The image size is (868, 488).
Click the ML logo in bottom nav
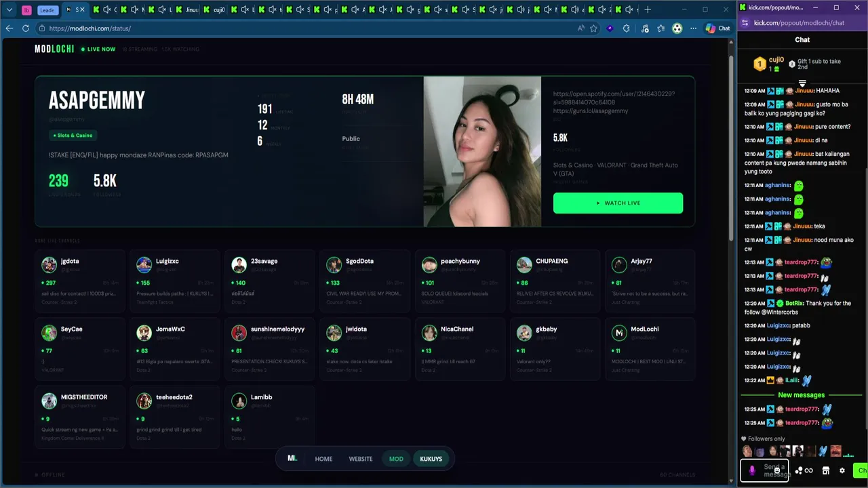point(292,458)
